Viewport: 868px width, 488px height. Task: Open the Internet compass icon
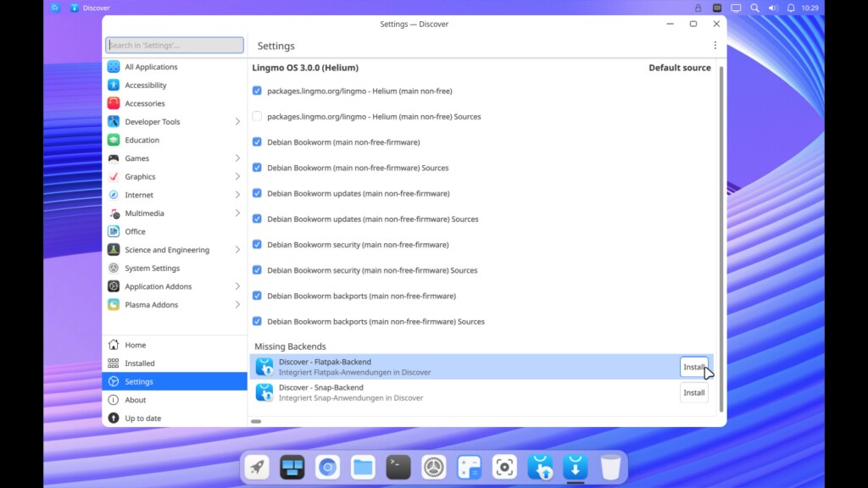pyautogui.click(x=114, y=195)
